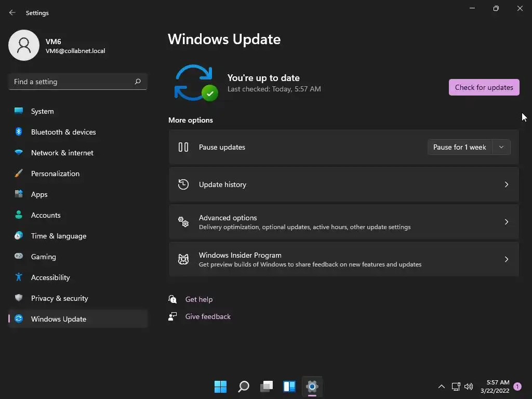The width and height of the screenshot is (532, 399).
Task: Click the Apps icon in sidebar
Action: [19, 194]
